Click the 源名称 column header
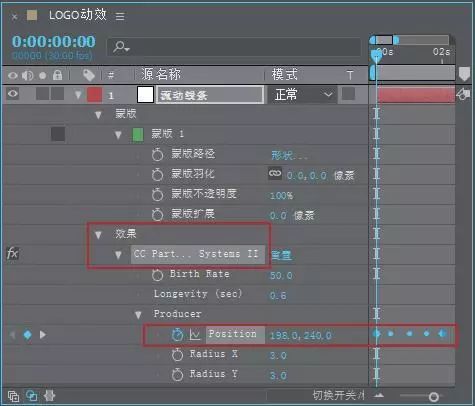Image resolution: width=475 pixels, height=406 pixels. [x=161, y=74]
